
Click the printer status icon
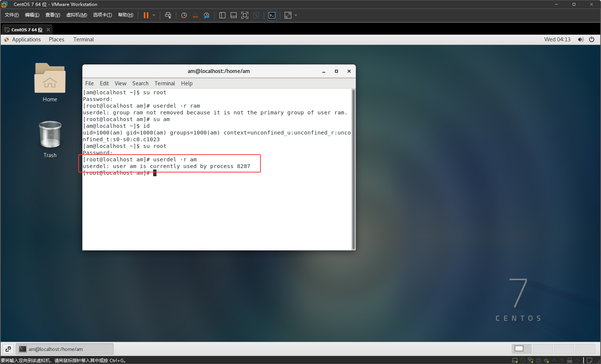[x=538, y=360]
